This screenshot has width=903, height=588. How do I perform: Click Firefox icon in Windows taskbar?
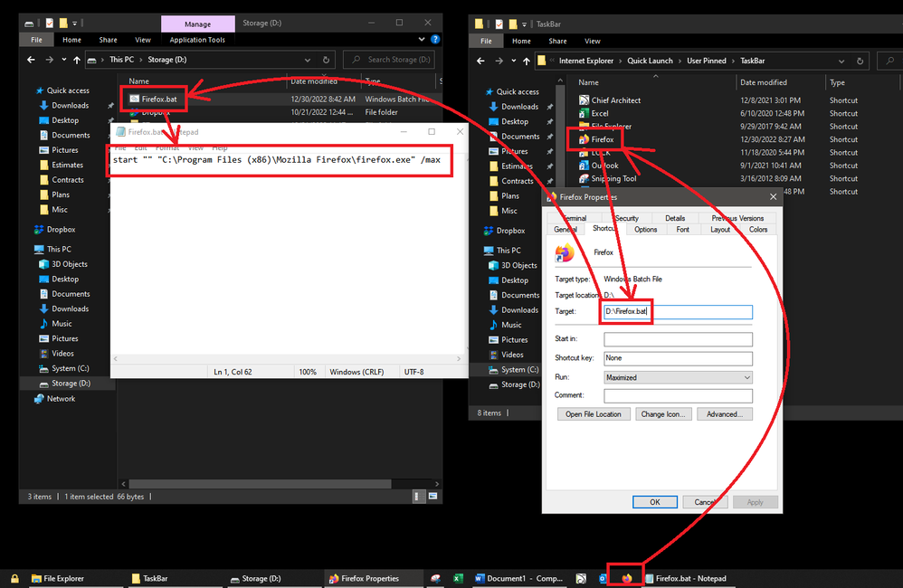[626, 578]
